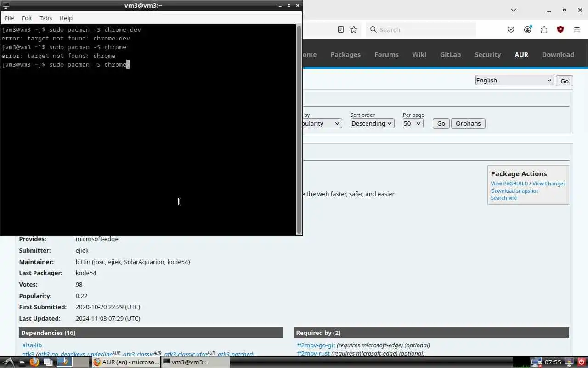Open Firefox hamburger application menu

577,29
